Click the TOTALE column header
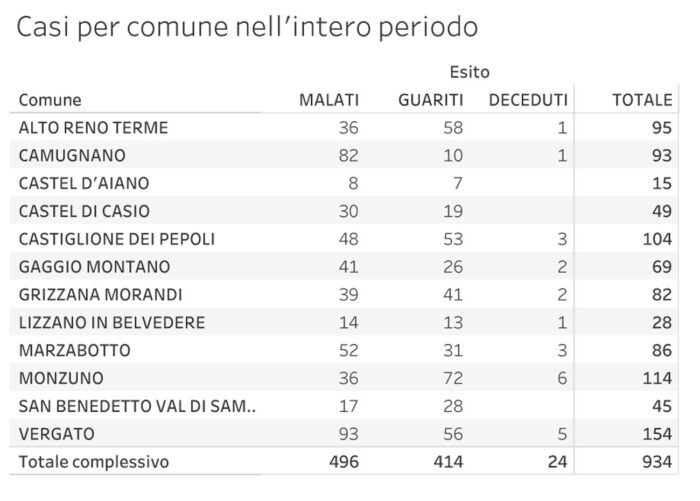Viewport: 700px width, 501px height. (x=642, y=100)
